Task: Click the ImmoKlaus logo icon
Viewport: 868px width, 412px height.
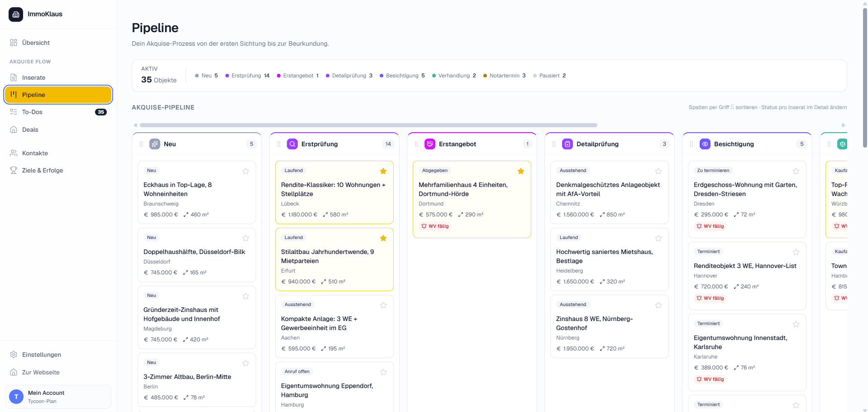Action: (x=16, y=14)
